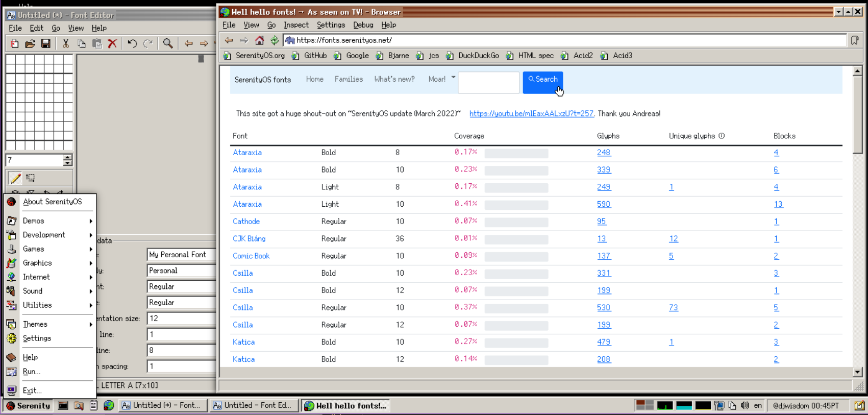Screen dimensions: 868x415
Task: Click Acid3 bookmark in bookmarks bar
Action: point(617,56)
